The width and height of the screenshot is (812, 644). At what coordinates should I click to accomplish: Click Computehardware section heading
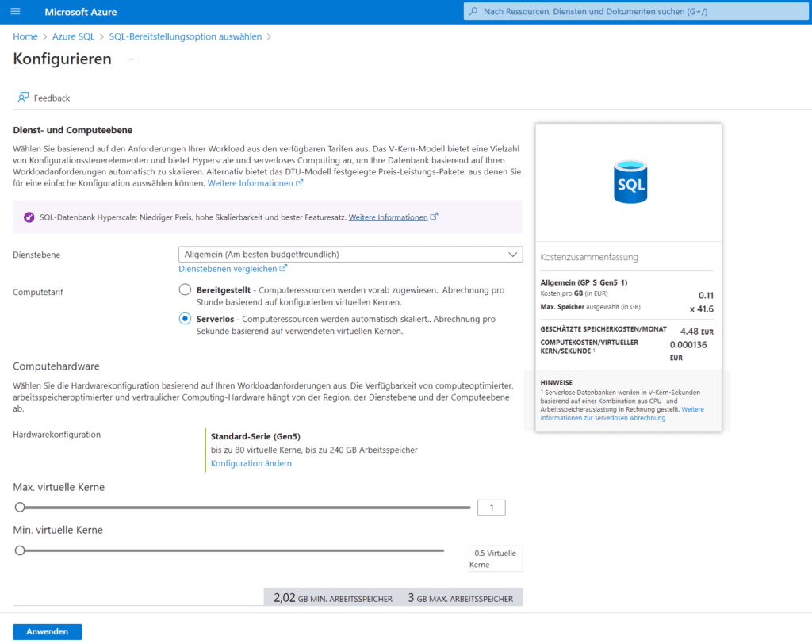[x=56, y=366]
